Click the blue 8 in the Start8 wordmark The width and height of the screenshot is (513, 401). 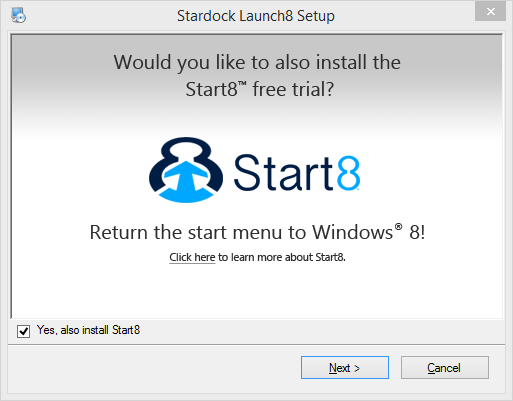(x=348, y=173)
